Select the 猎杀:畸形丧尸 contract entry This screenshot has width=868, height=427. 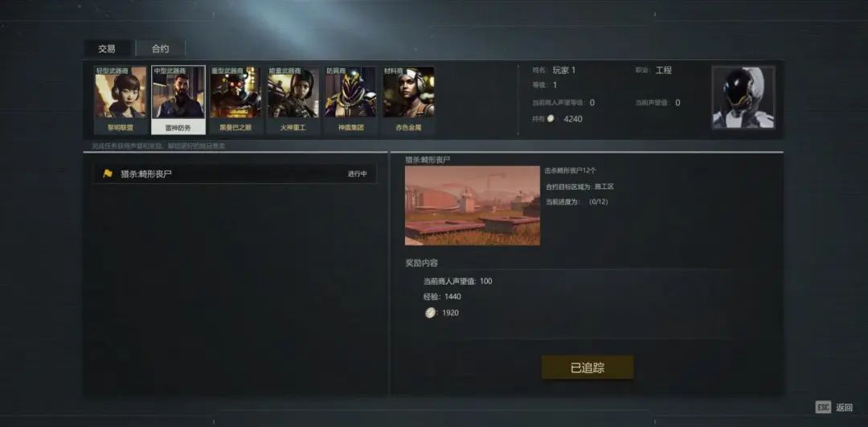tap(235, 174)
